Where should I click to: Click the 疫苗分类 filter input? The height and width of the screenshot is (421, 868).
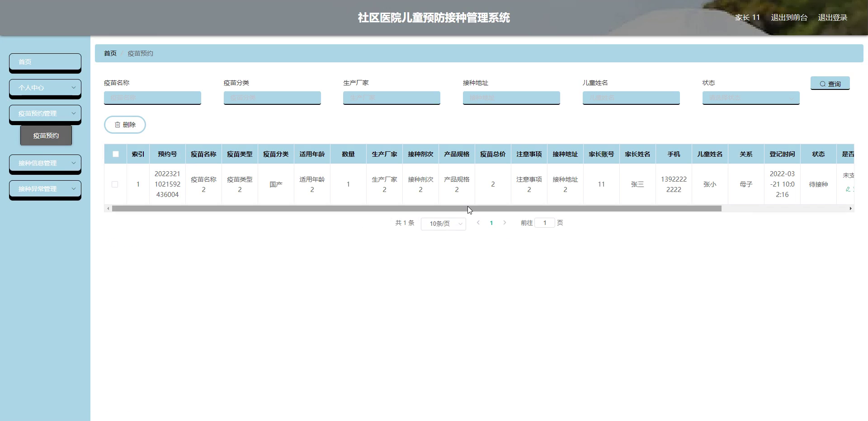(272, 98)
